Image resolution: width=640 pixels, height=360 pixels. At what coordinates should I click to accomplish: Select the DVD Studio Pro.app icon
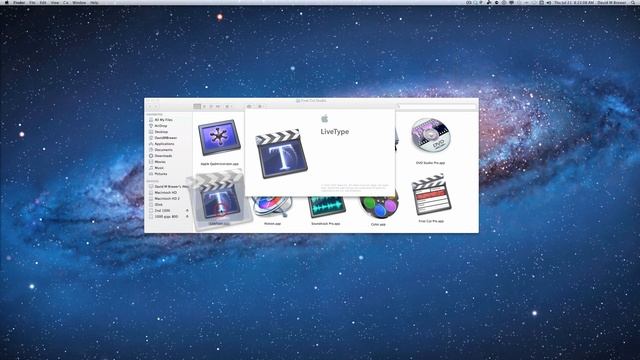click(430, 135)
